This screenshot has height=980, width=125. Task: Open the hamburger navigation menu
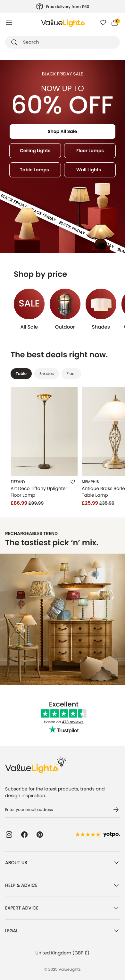pyautogui.click(x=9, y=22)
